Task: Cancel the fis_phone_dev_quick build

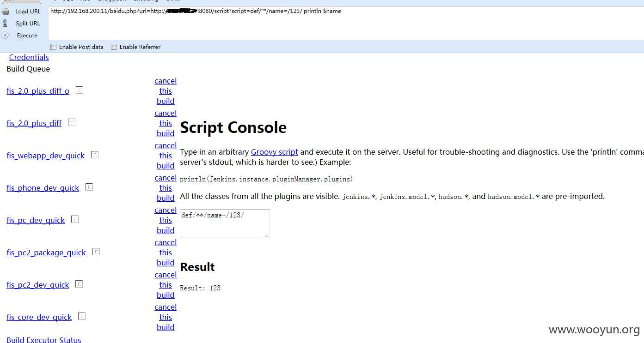Action: click(166, 188)
